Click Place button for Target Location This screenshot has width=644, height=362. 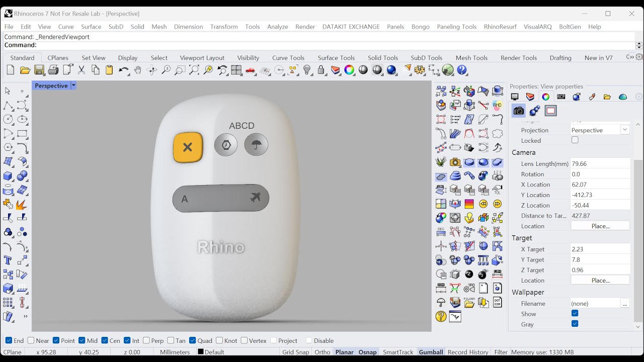pyautogui.click(x=600, y=280)
